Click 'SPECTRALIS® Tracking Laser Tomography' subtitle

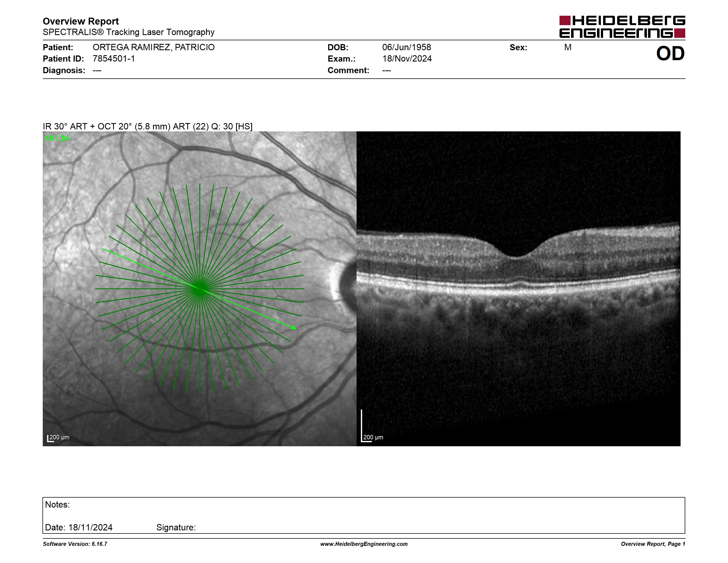click(x=128, y=32)
